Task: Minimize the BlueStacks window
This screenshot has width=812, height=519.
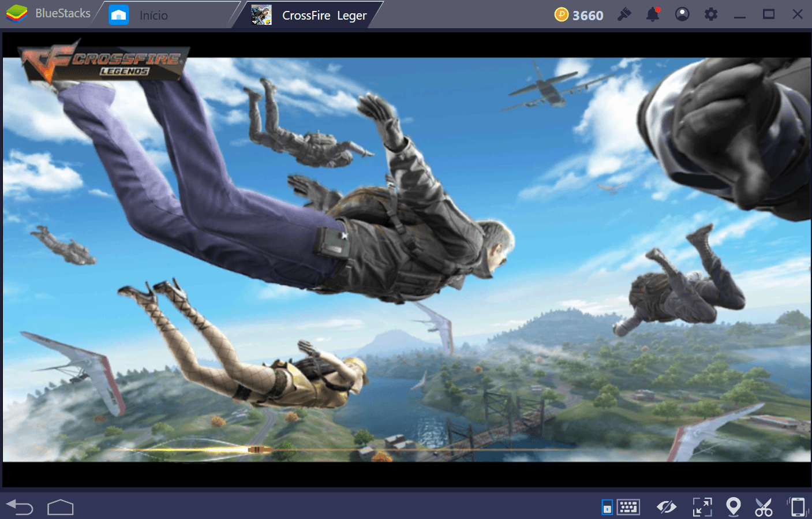Action: [x=740, y=17]
